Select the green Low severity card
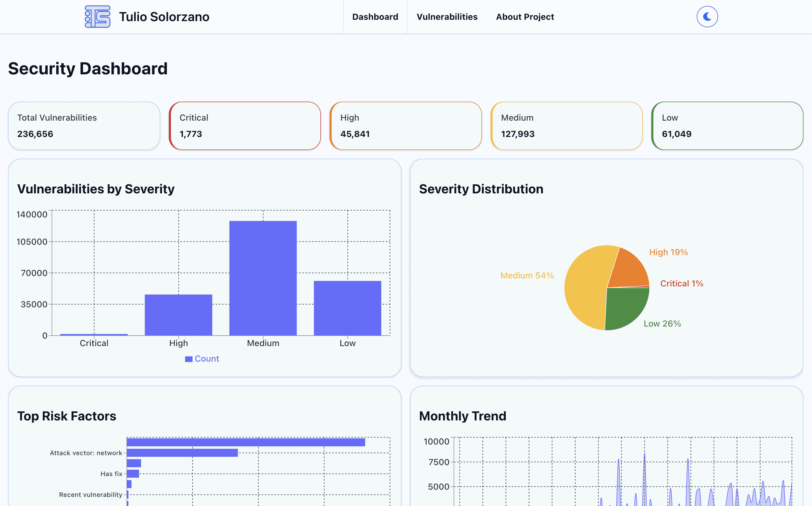The image size is (812, 506). click(727, 125)
